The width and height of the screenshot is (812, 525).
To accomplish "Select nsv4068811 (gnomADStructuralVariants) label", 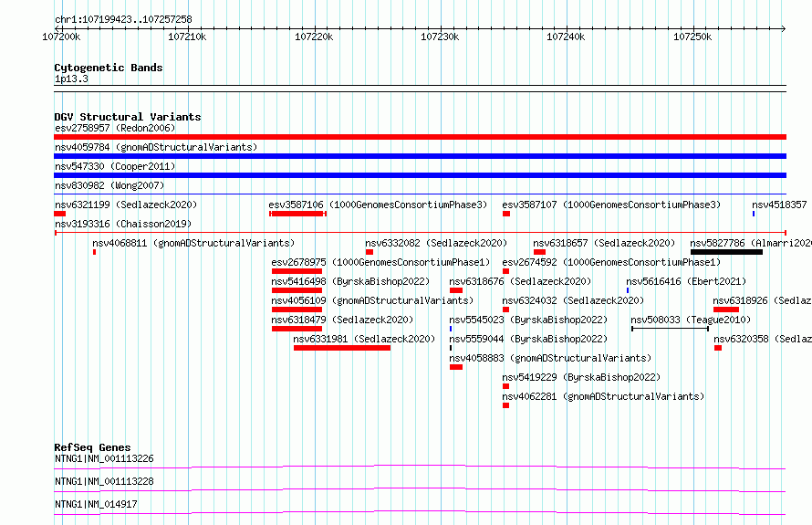I will (193, 243).
